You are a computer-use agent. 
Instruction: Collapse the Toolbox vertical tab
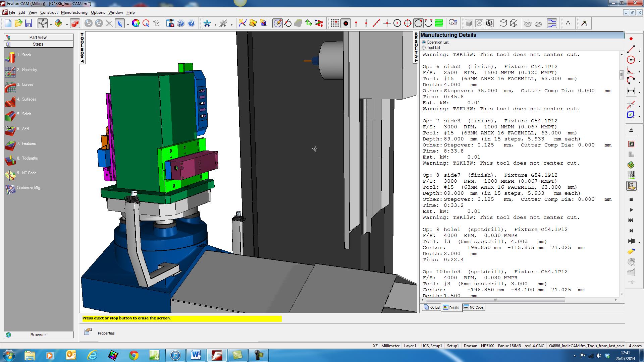pos(82,48)
